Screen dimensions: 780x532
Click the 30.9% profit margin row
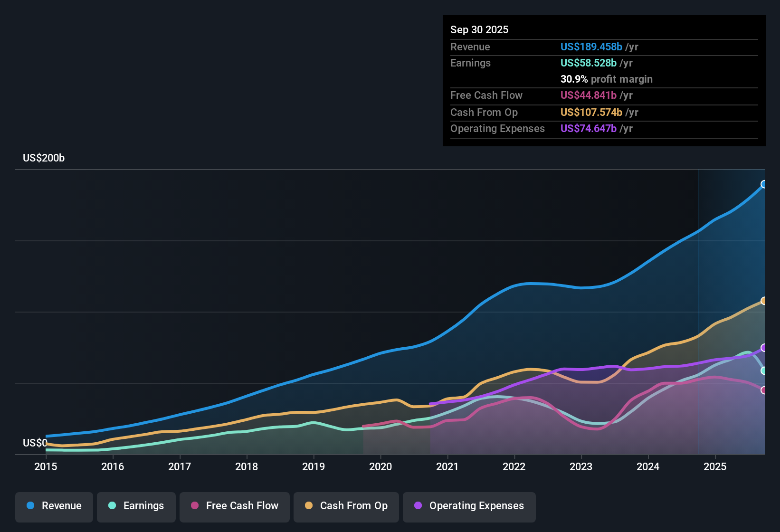point(607,79)
